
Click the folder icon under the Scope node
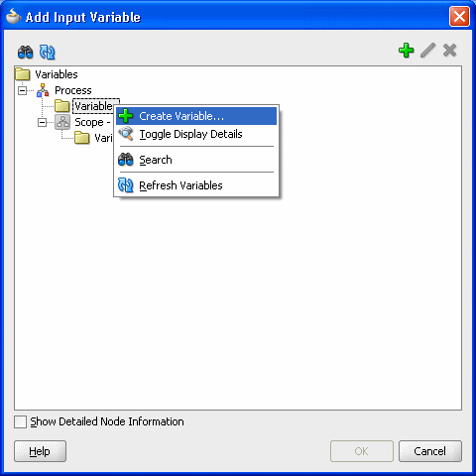coord(82,138)
